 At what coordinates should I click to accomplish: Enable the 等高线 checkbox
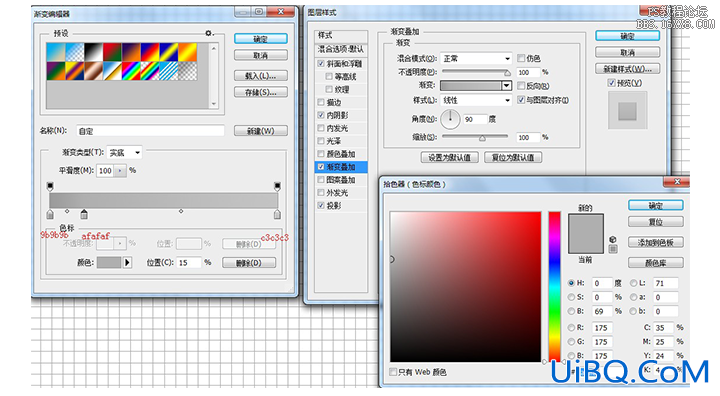coord(329,76)
